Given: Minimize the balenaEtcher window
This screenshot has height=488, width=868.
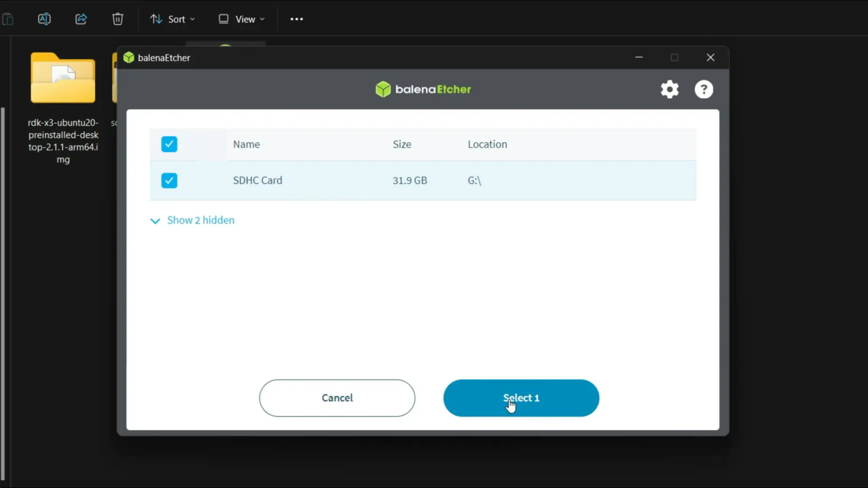Looking at the screenshot, I should point(639,57).
